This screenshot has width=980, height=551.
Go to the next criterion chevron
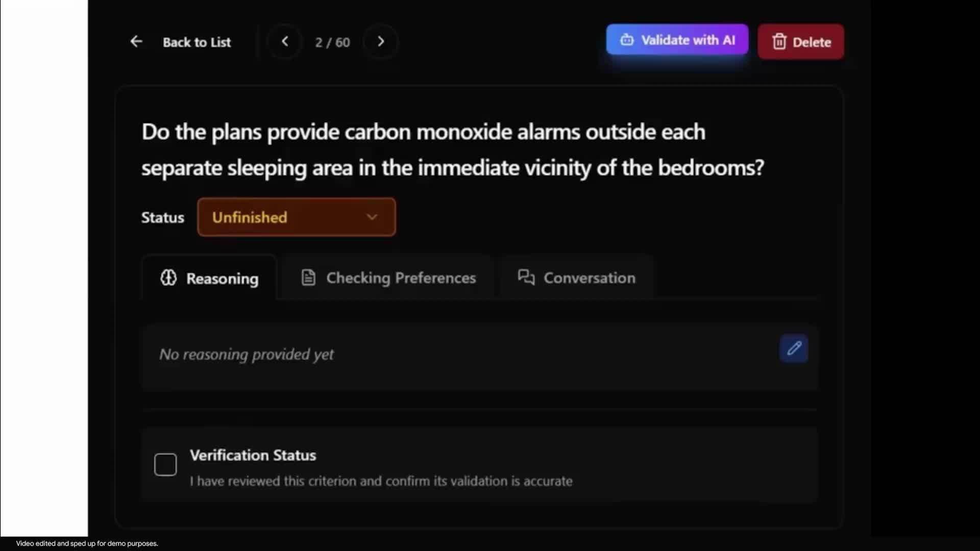[381, 41]
